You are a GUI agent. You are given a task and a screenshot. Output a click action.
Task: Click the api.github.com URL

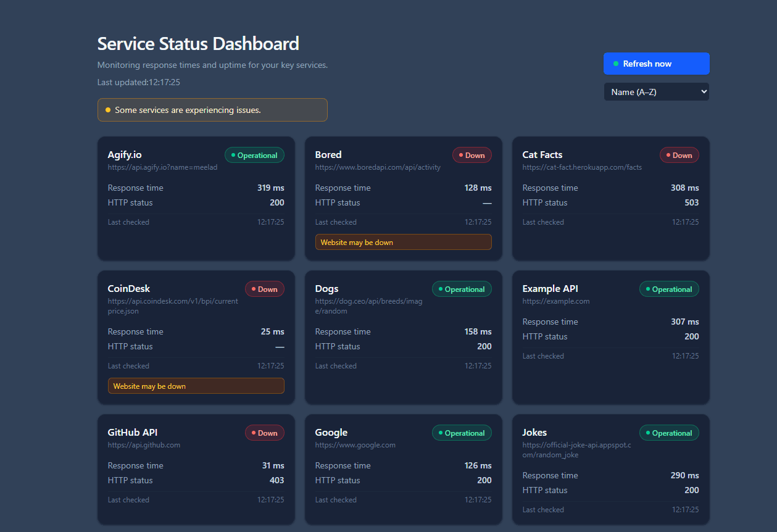tap(144, 445)
